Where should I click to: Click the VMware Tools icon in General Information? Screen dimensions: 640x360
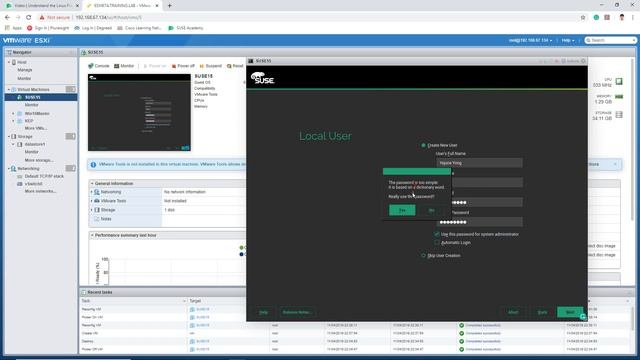pos(97,201)
